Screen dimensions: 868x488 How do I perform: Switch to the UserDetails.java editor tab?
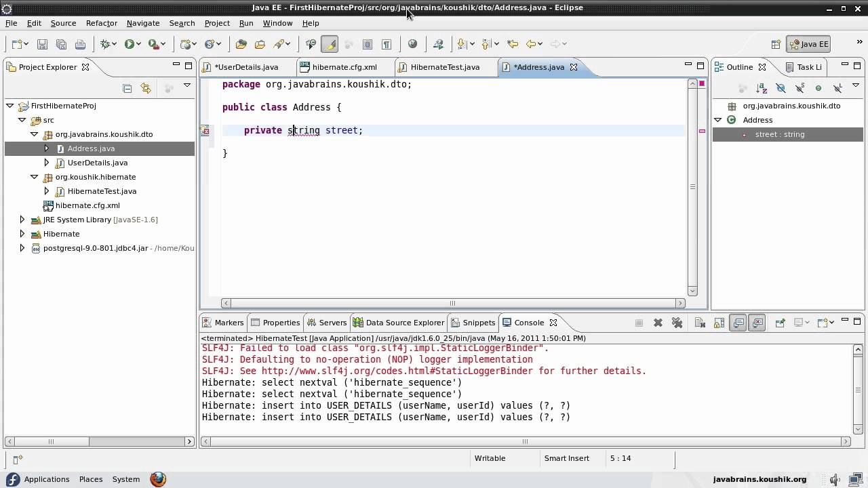coord(246,67)
